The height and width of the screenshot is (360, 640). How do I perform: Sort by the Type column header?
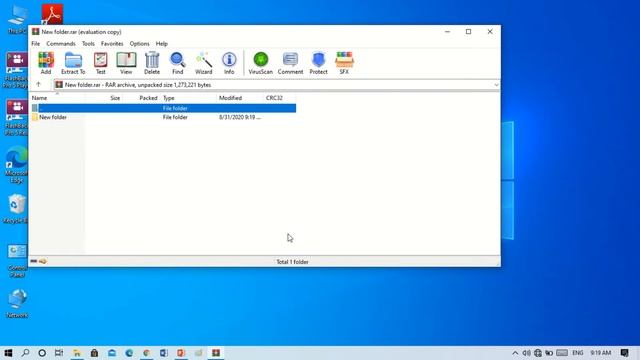(x=188, y=98)
